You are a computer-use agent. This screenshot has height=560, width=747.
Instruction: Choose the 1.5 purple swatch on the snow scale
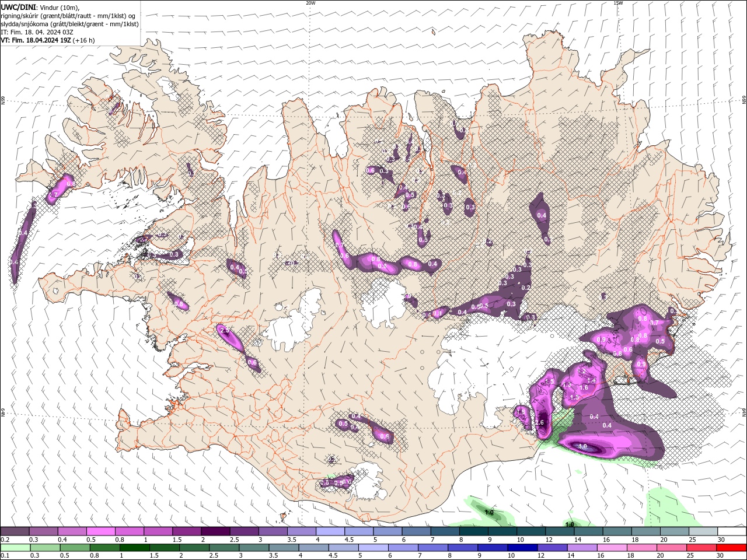tap(186, 531)
